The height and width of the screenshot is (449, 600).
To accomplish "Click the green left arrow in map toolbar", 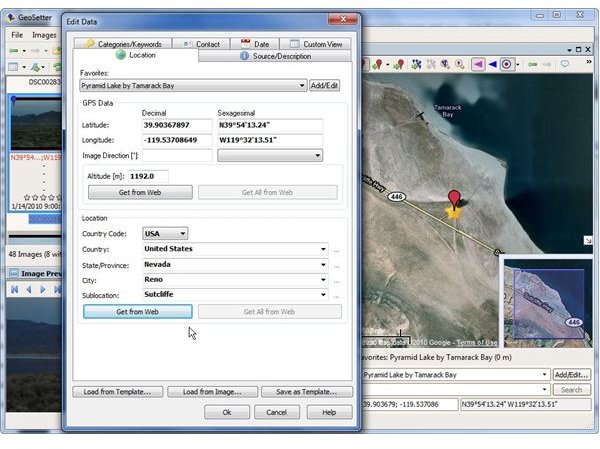I will [x=532, y=64].
